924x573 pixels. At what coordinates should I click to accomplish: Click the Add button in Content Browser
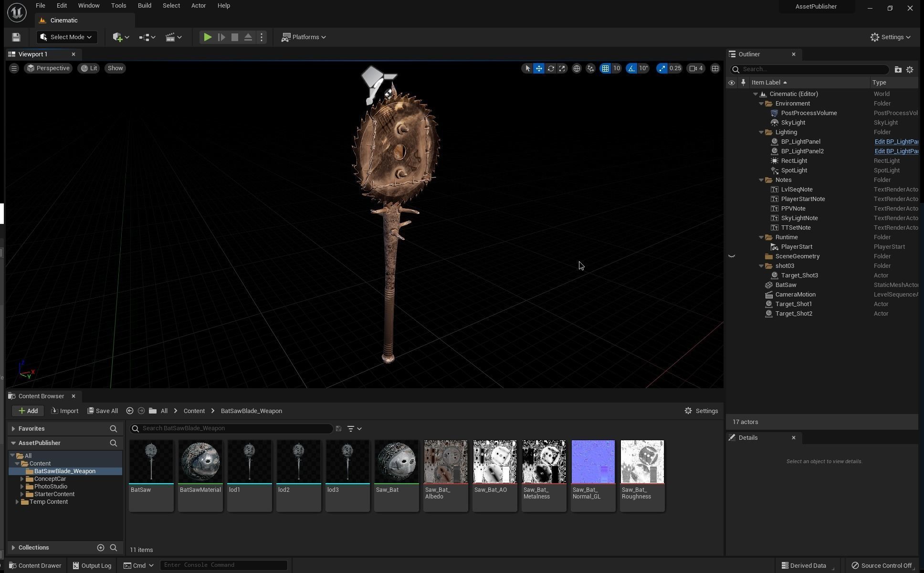click(x=28, y=411)
